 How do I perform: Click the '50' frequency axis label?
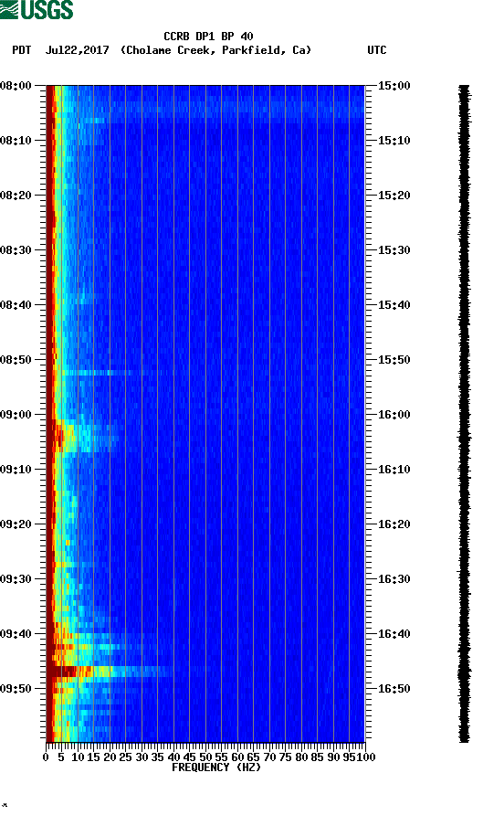205,757
